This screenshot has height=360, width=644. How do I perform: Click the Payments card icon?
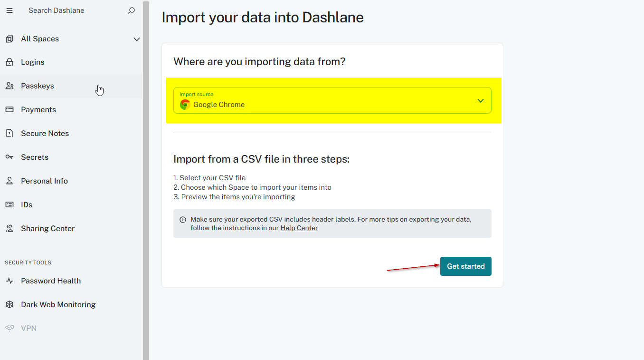click(x=9, y=110)
